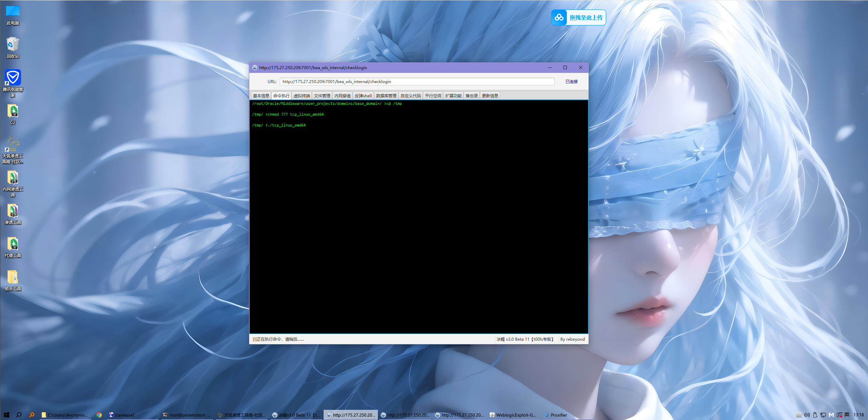This screenshot has height=420, width=868.
Task: Open the 代理工具 desktop icon
Action: tap(13, 244)
